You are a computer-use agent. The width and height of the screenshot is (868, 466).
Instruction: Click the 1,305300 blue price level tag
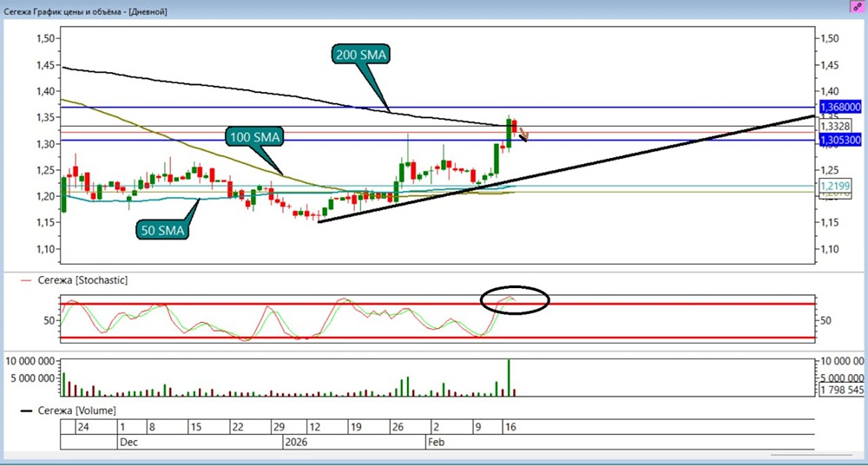839,140
